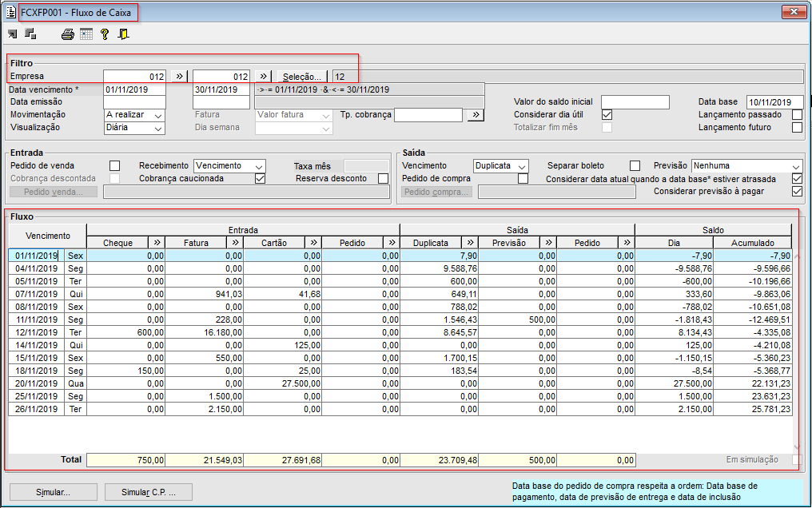Screen dimensions: 812x508
Task: Enable the Lançamento passado checkbox
Action: click(x=797, y=115)
